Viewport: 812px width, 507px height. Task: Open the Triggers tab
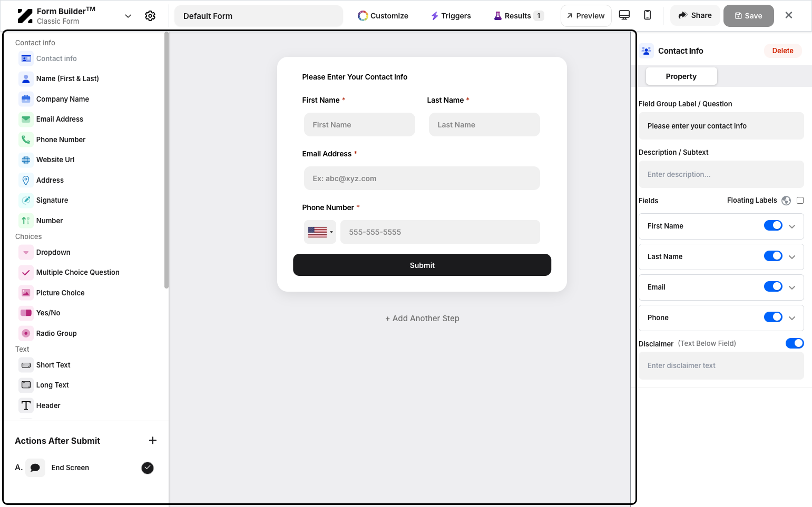pyautogui.click(x=451, y=16)
